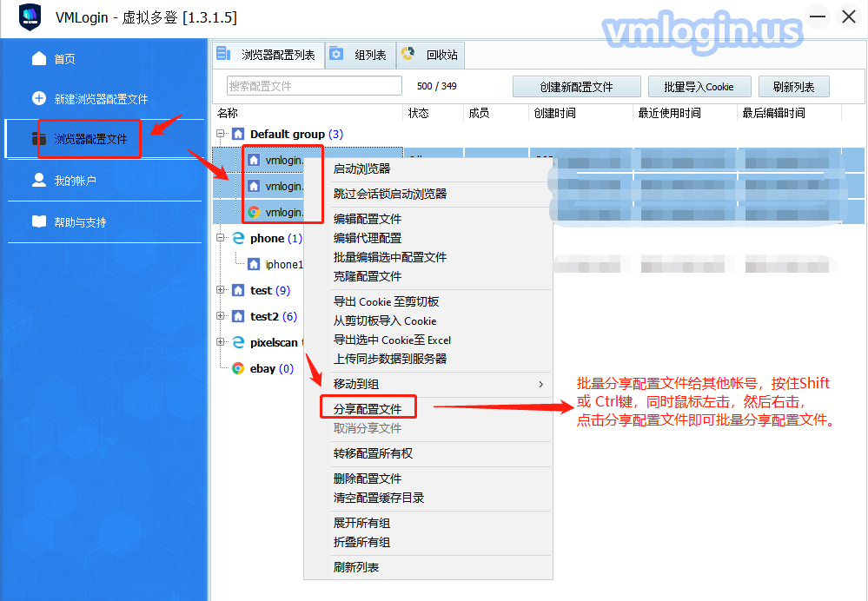Click the Chrome icon beside ebay group
The image size is (868, 601).
pos(237,368)
